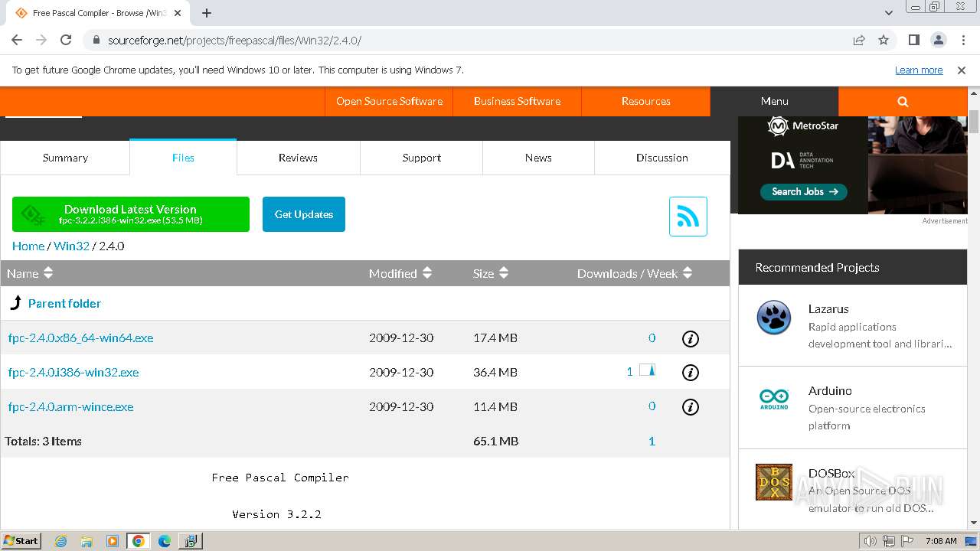Screen dimensions: 980x551
Task: Sort files by Downloads / Week column
Action: click(x=634, y=273)
